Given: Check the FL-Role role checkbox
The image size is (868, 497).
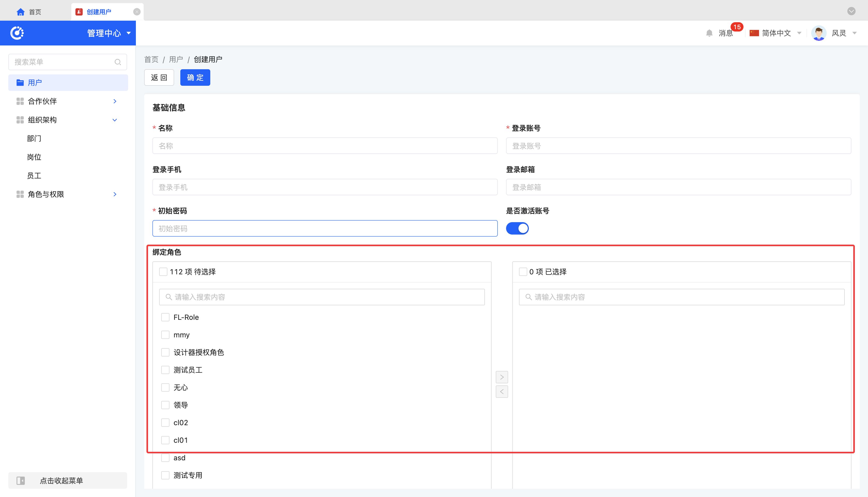Looking at the screenshot, I should pyautogui.click(x=165, y=317).
